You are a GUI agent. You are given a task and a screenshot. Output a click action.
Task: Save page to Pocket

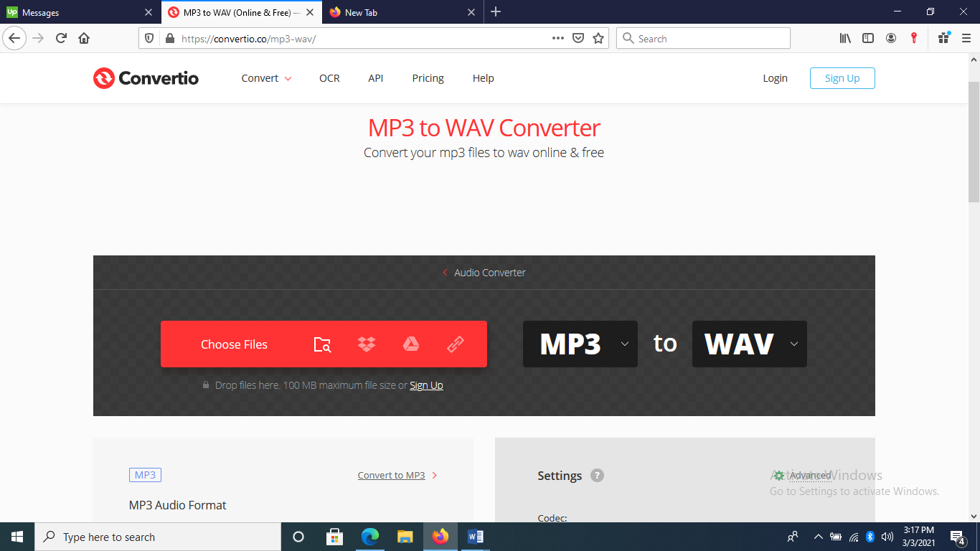click(x=578, y=38)
